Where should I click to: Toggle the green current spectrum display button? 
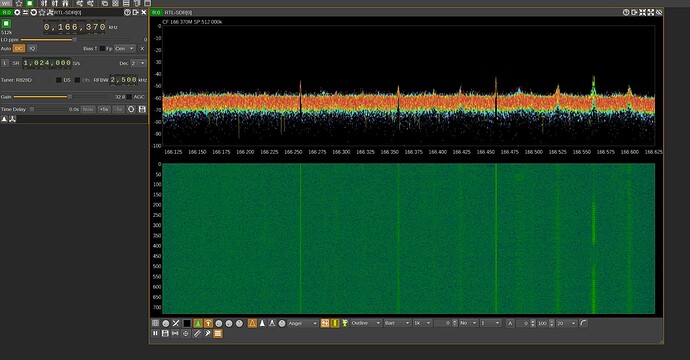(198, 323)
